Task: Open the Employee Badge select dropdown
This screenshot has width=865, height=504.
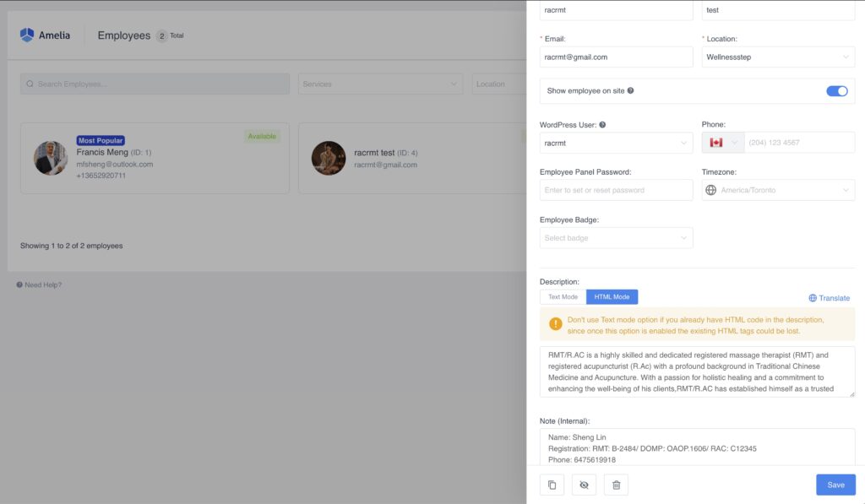Action: pos(616,238)
